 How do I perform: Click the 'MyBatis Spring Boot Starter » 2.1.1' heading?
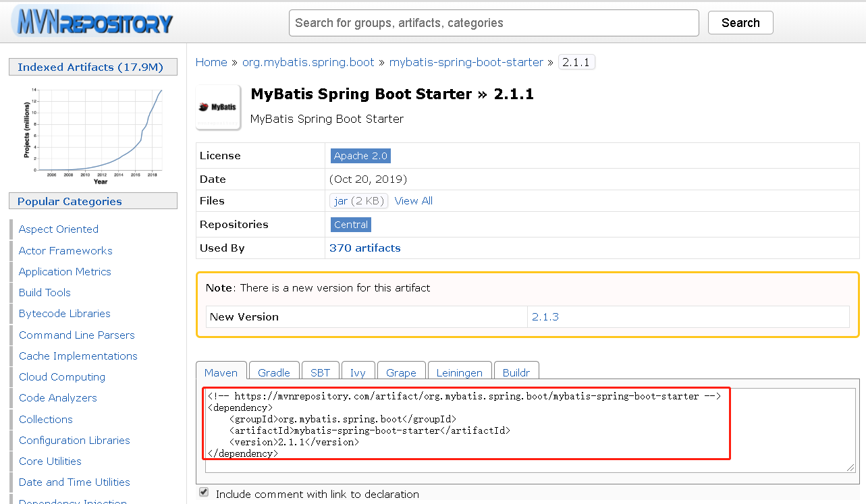392,94
